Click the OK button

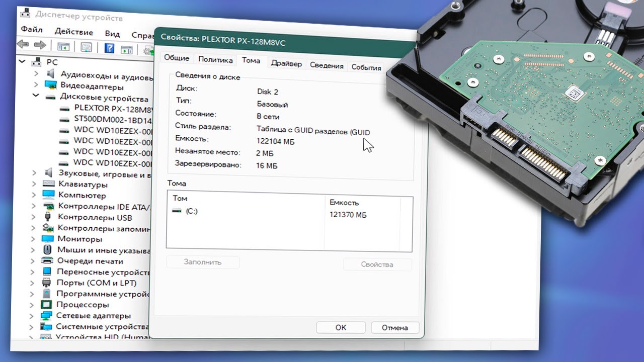point(341,327)
